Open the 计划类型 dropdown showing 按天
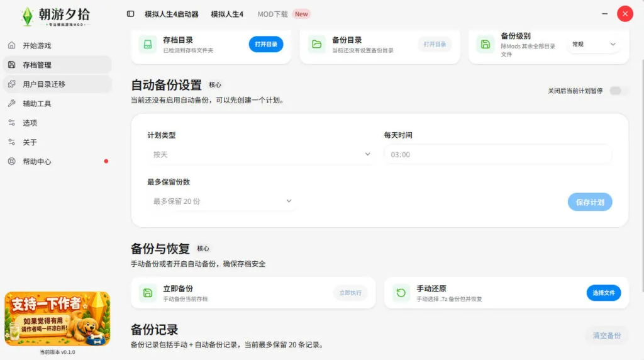The height and width of the screenshot is (360, 644). pos(260,155)
